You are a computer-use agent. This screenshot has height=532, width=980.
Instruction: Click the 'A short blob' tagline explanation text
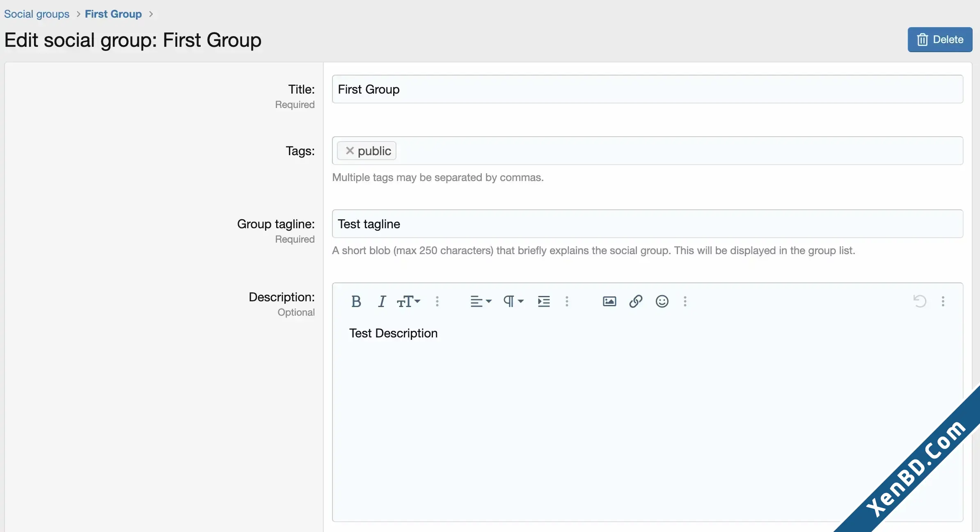tap(593, 250)
